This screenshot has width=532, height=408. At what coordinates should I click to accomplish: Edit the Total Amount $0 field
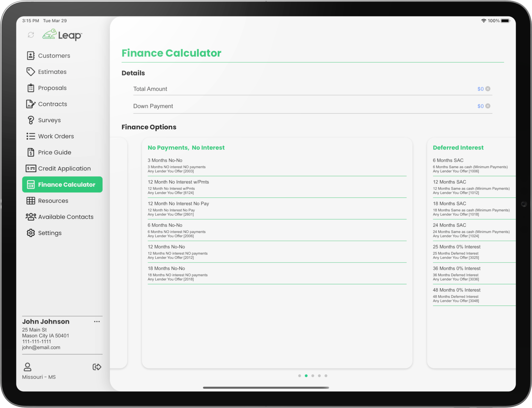pos(480,89)
